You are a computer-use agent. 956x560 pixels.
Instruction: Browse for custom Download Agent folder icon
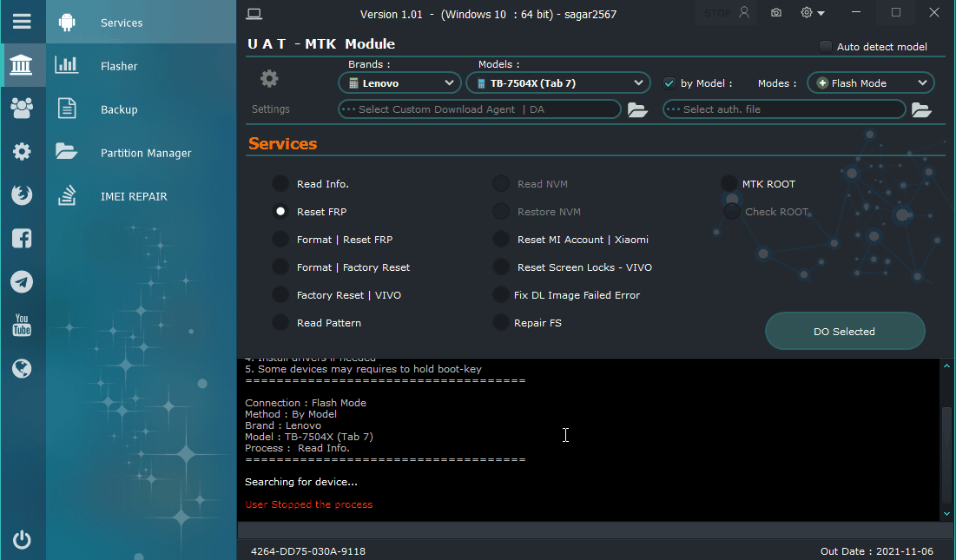click(637, 109)
